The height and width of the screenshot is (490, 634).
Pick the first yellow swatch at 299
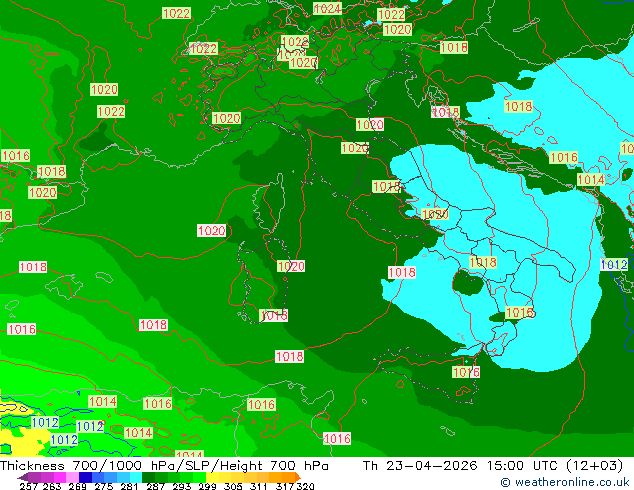212,477
